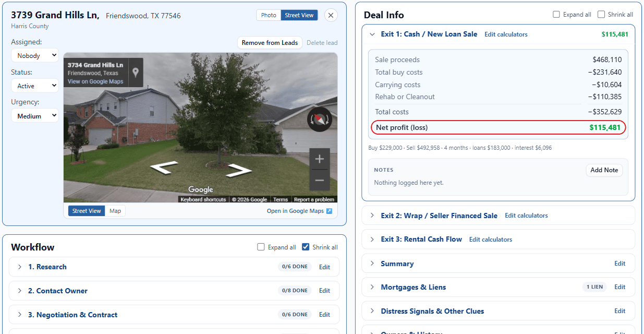Click Edit for Distress Signals section
The width and height of the screenshot is (644, 334).
pyautogui.click(x=619, y=311)
